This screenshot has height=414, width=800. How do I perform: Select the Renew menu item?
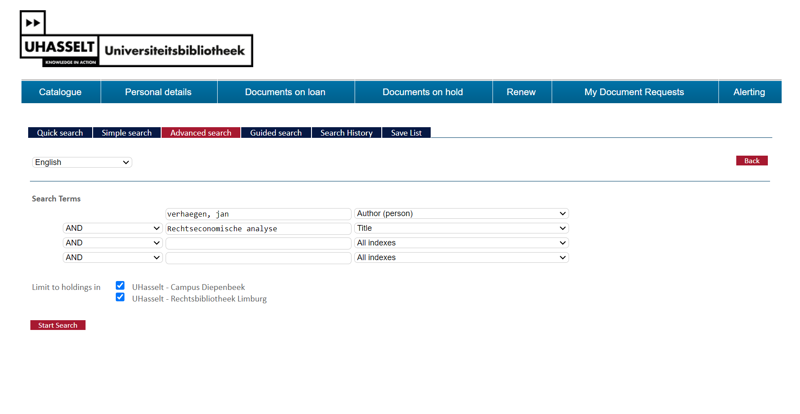point(521,92)
